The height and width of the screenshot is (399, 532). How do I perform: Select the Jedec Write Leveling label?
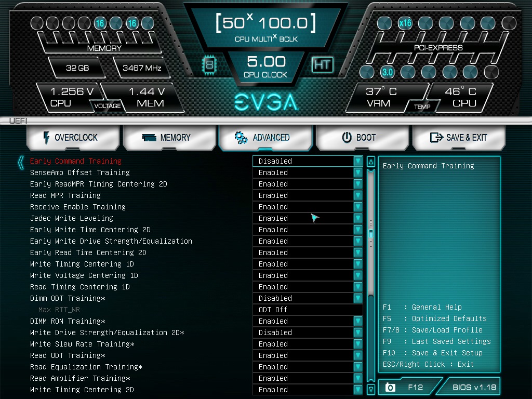[72, 218]
